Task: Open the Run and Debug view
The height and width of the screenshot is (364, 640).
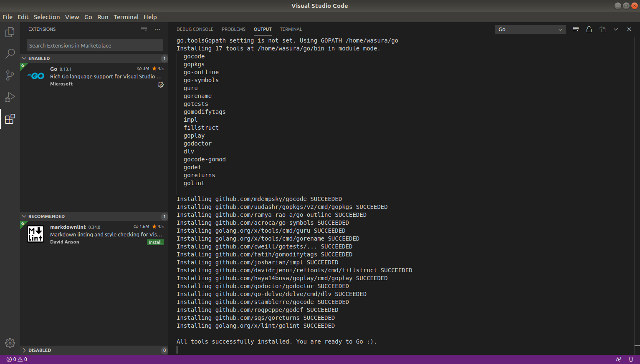Action: [10, 97]
